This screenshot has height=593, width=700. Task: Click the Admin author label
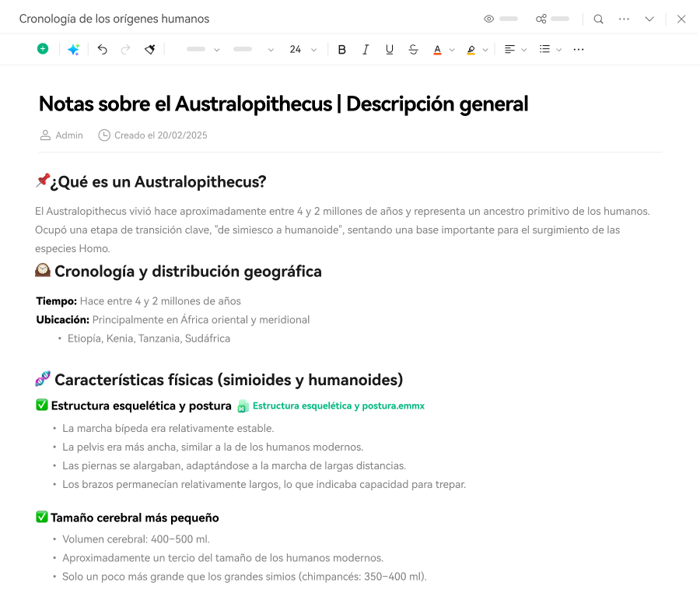click(x=68, y=135)
